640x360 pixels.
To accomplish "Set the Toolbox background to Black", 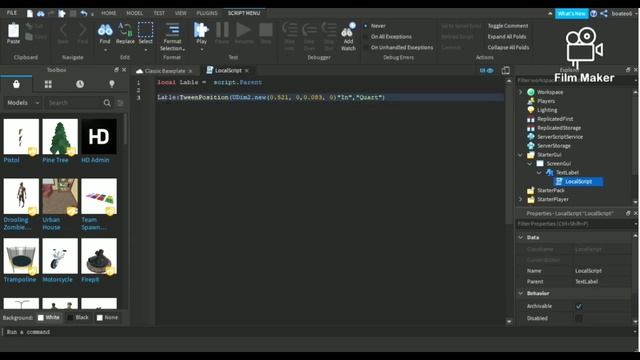I will coord(78,318).
